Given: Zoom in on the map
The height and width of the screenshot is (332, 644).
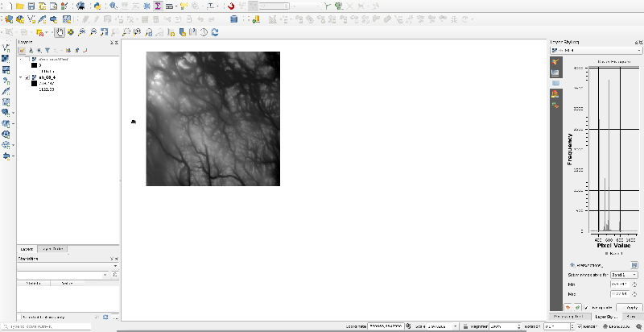Looking at the screenshot, I should [x=82, y=32].
